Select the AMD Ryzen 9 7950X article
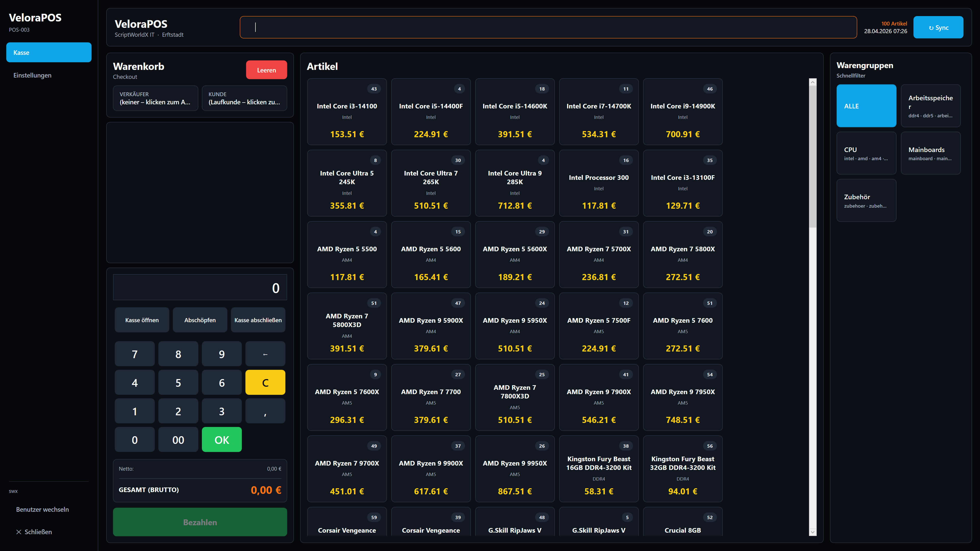The width and height of the screenshot is (980, 551). (x=683, y=398)
